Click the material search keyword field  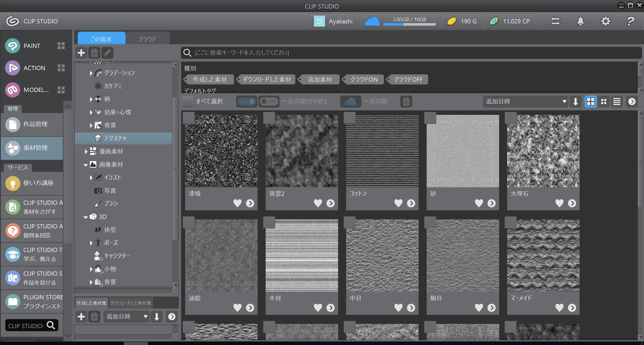[x=403, y=53]
